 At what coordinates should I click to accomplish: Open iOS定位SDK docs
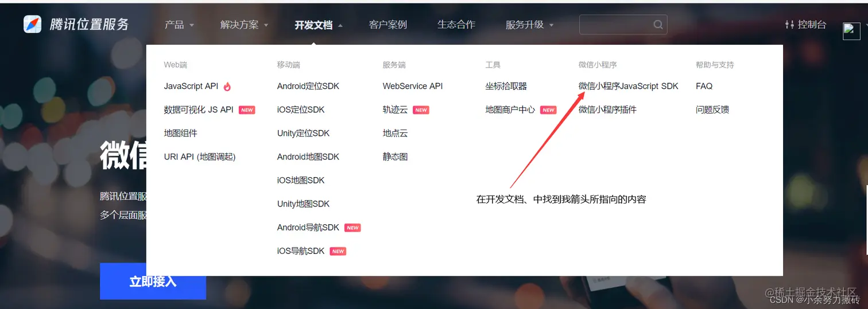301,110
